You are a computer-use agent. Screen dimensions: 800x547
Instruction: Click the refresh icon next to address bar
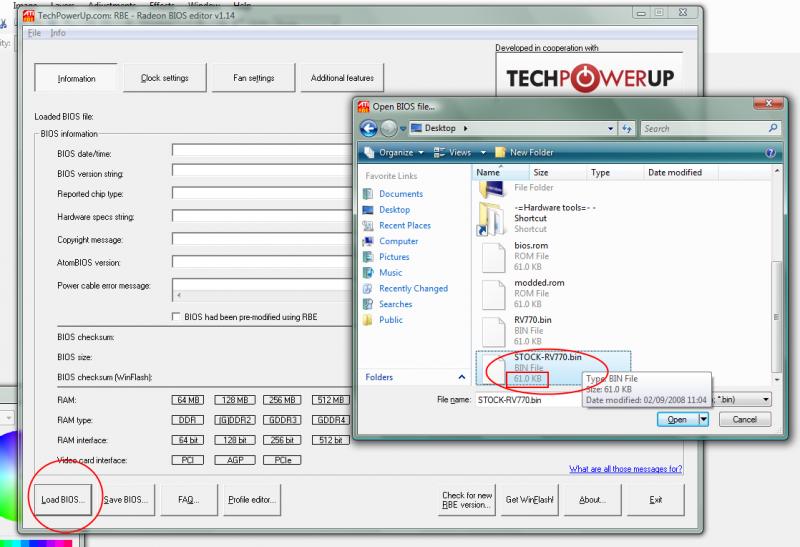[627, 129]
